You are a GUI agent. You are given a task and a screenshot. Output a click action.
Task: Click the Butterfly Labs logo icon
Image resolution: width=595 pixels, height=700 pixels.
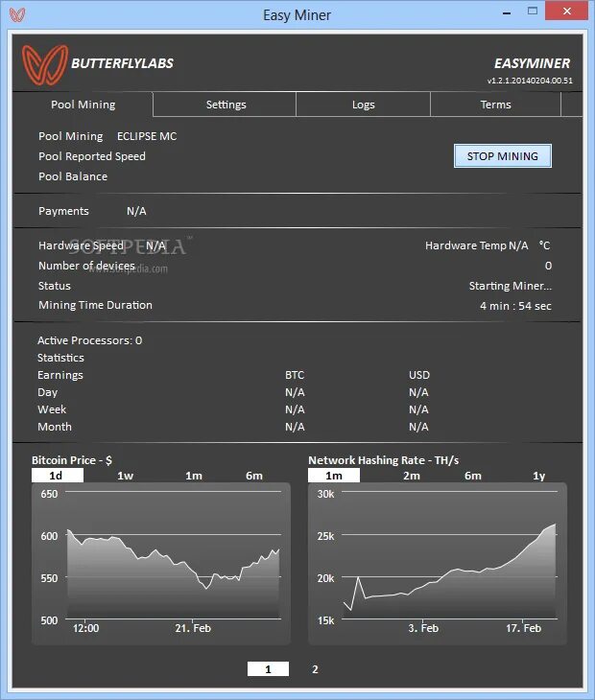(x=45, y=65)
